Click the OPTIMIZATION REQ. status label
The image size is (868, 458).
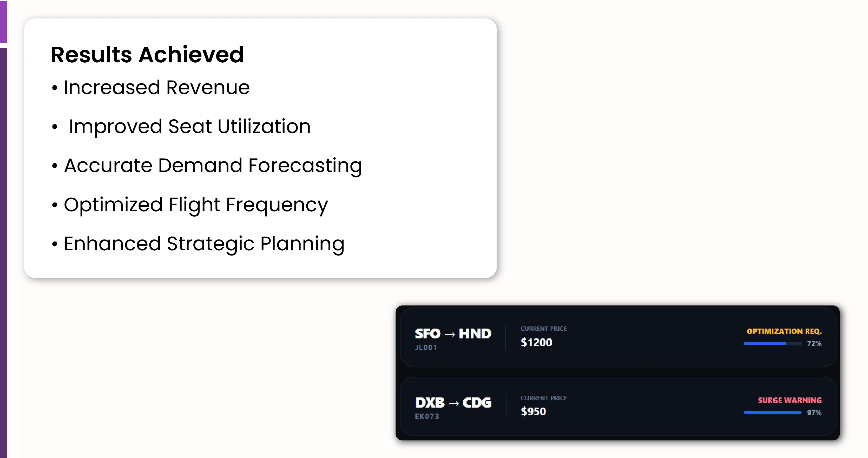click(x=784, y=331)
